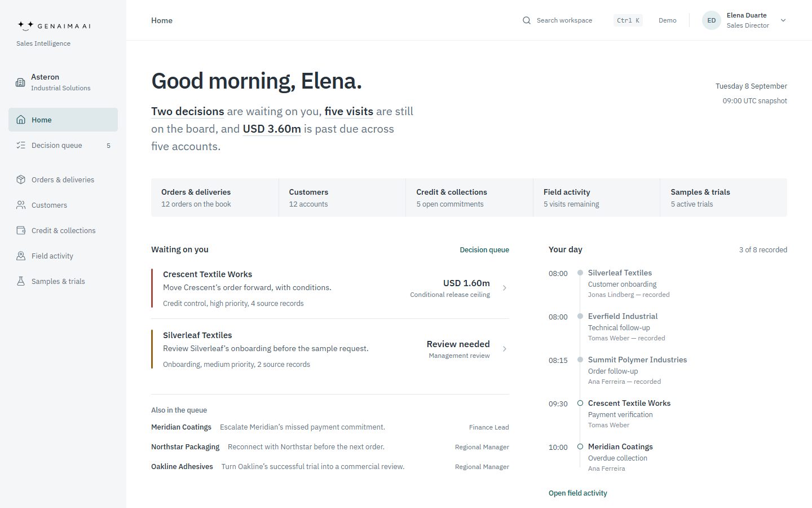Click the Field activity map pin icon
Screen dimensions: 812x508
tap(21, 256)
